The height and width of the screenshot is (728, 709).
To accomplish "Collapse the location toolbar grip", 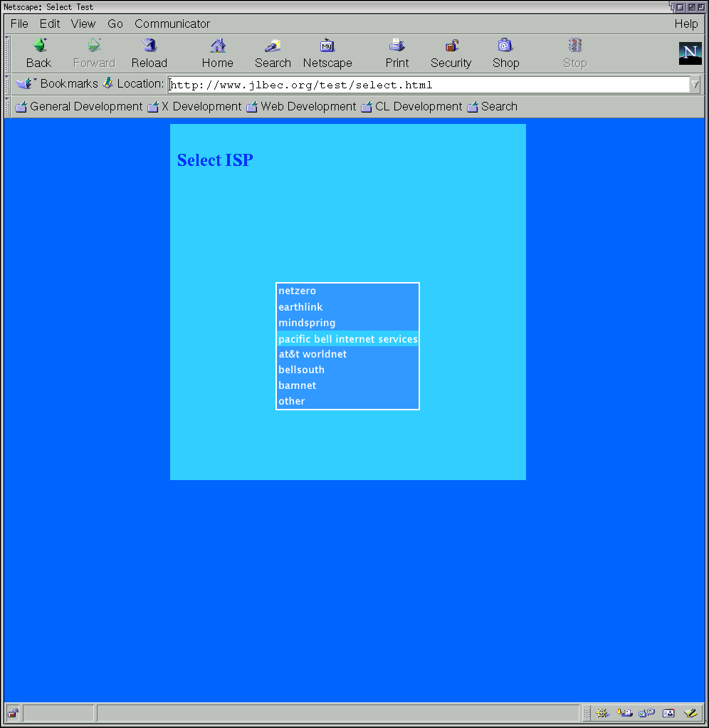I will tap(7, 84).
